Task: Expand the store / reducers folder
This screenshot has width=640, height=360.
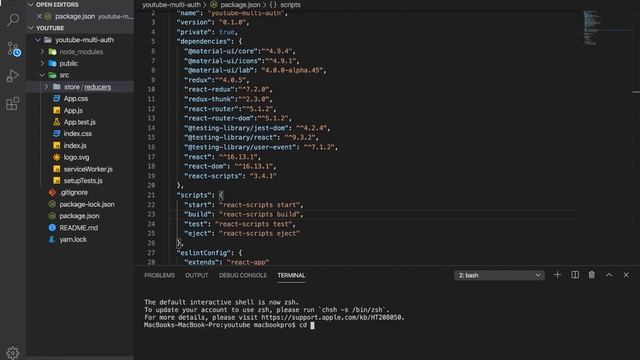Action: tap(46, 87)
